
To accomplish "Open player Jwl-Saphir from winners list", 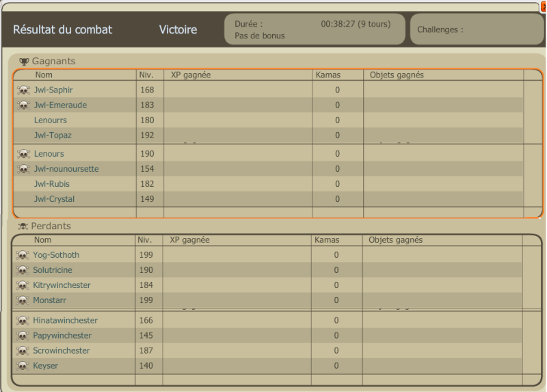I will 53,90.
